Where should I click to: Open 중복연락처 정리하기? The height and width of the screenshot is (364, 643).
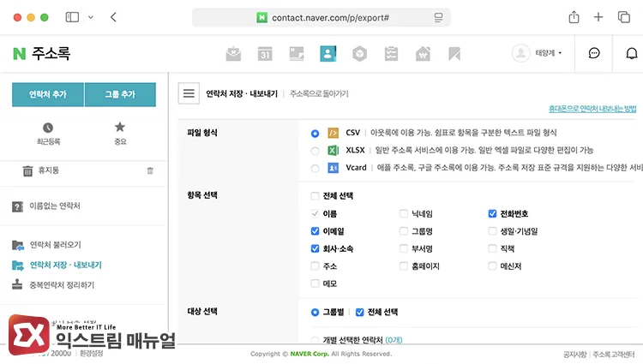click(x=62, y=285)
